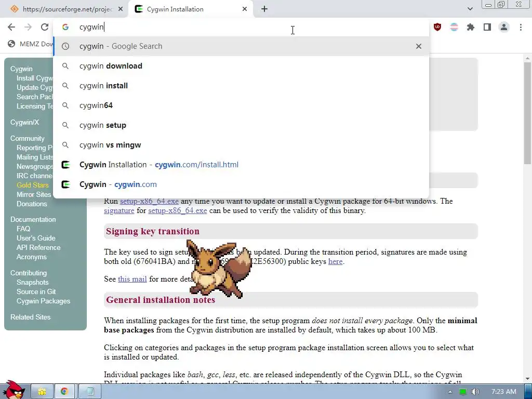Viewport: 532px width, 399px height.
Task: Toggle the browser side panel icon
Action: click(487, 27)
